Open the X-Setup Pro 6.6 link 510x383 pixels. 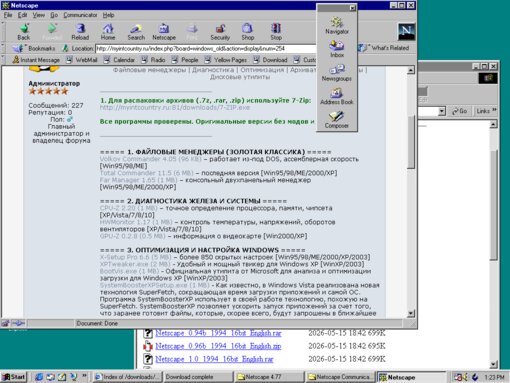click(x=135, y=257)
